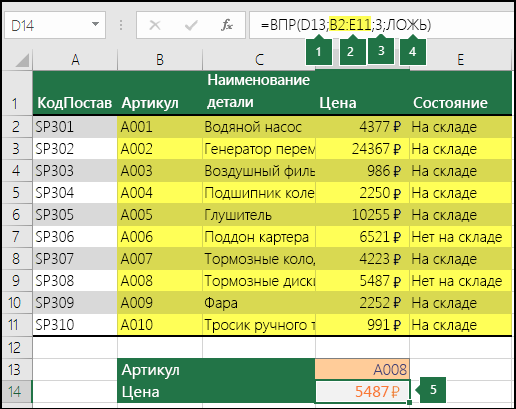Click the Cancel (X) formula button
Screen dimensions: 516x409
point(155,25)
